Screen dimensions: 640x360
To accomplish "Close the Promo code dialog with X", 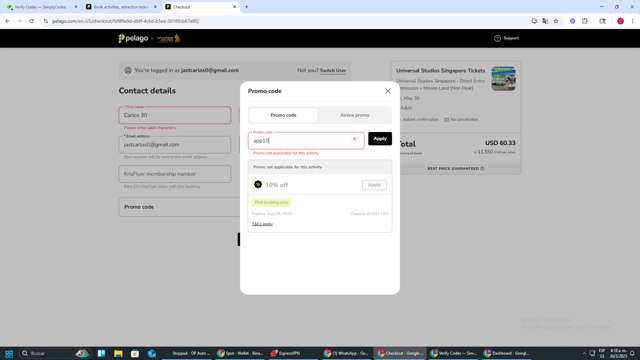I will [x=388, y=91].
